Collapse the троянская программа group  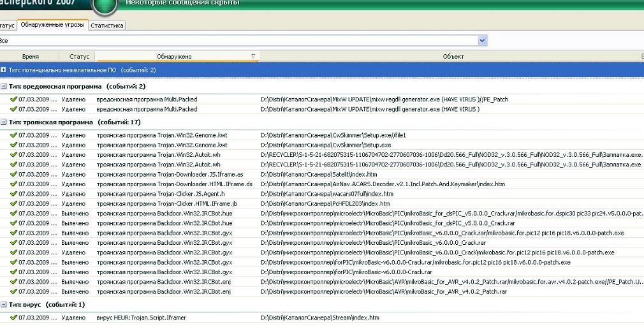[3, 122]
